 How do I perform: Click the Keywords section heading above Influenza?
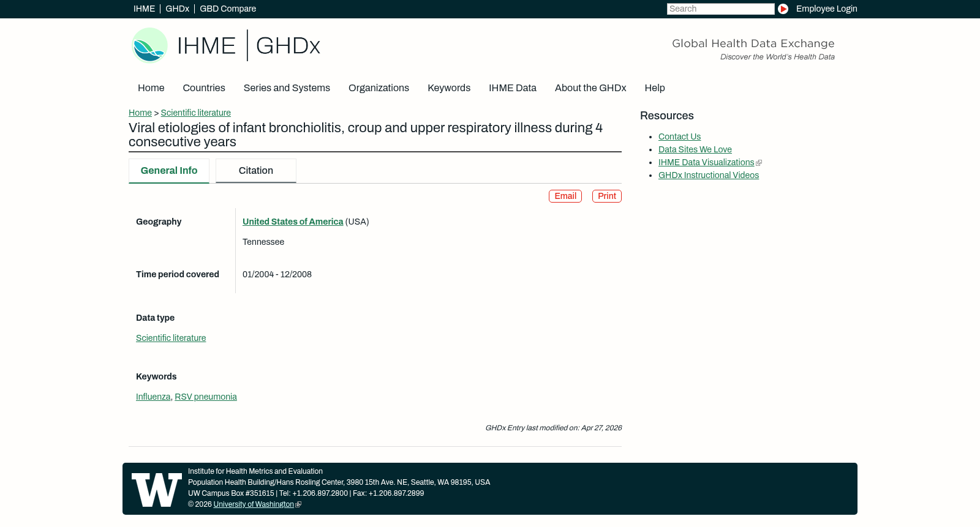[x=156, y=377]
